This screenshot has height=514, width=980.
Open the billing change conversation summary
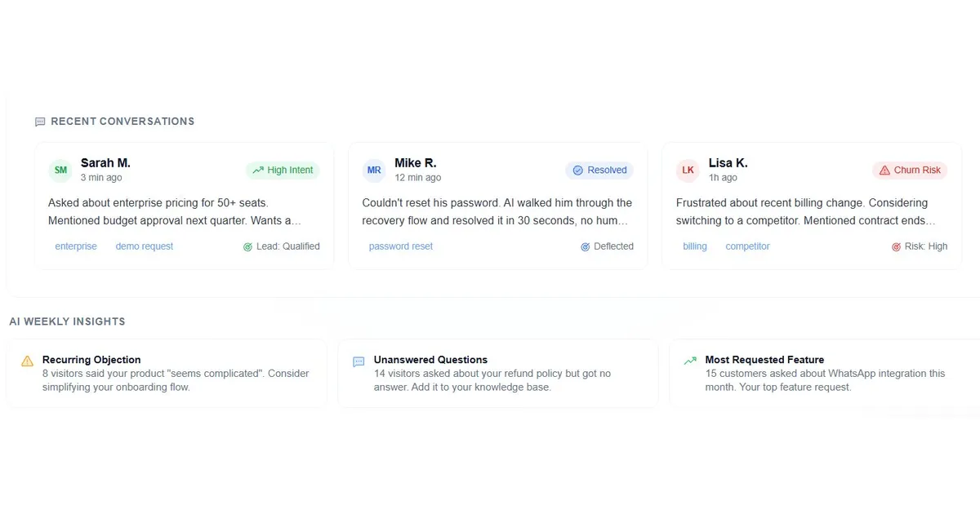(x=806, y=211)
